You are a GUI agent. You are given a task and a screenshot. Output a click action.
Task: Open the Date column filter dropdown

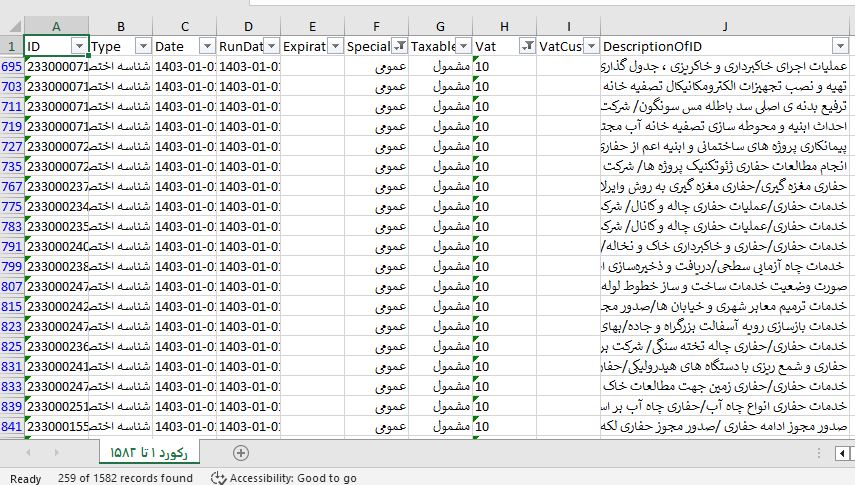[x=207, y=46]
